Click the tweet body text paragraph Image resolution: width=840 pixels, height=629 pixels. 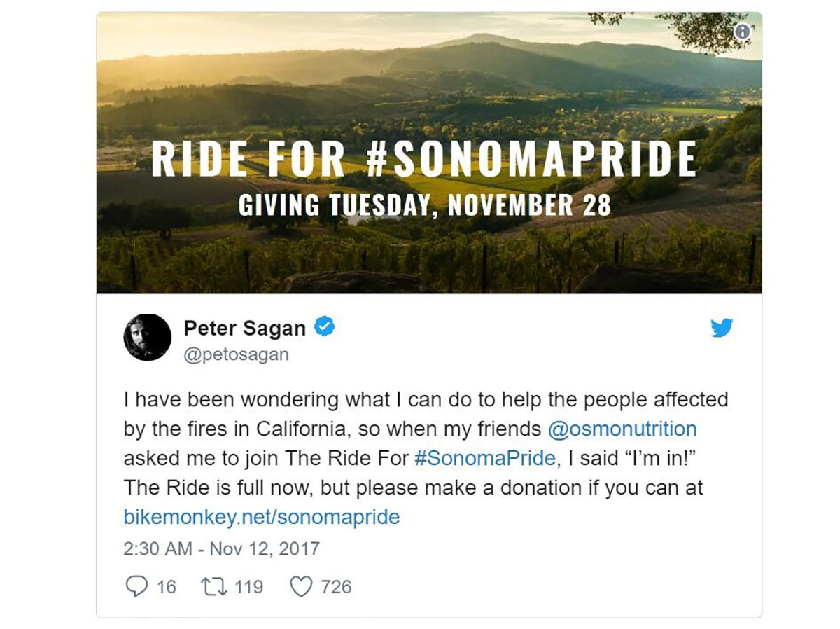tap(426, 458)
